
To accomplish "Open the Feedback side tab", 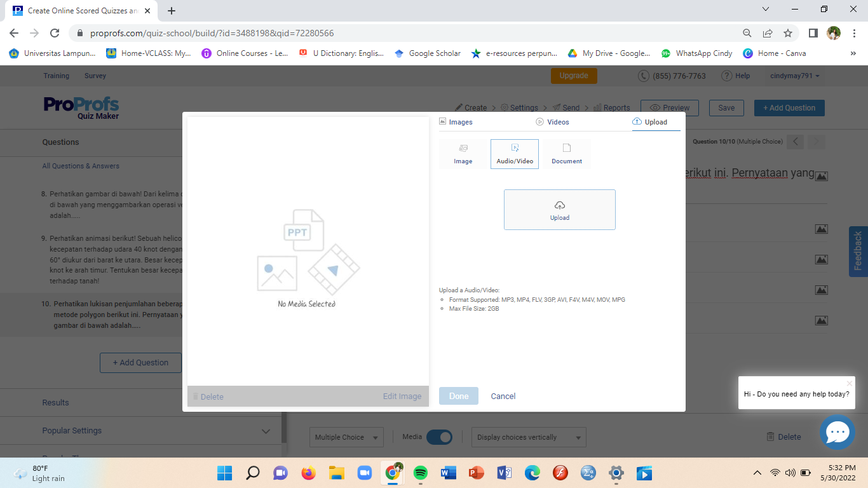I will (858, 251).
